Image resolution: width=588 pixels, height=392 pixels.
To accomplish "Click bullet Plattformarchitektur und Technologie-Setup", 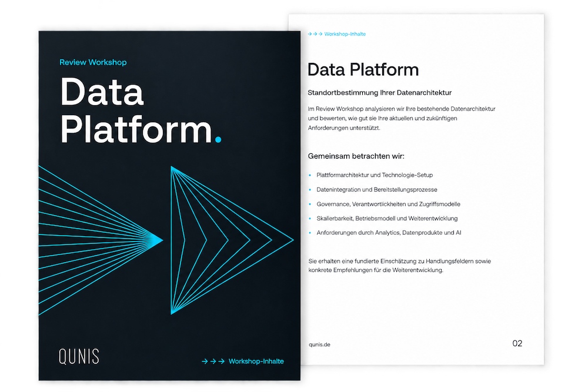I will 374,175.
